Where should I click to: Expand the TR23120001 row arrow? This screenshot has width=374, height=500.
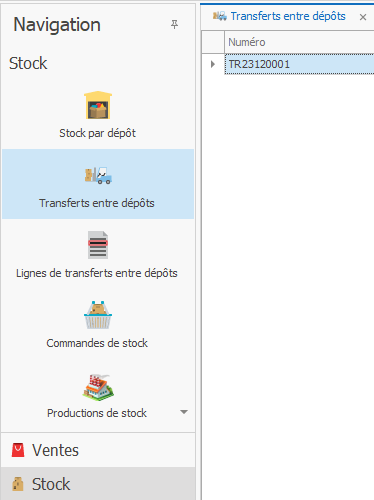(213, 64)
